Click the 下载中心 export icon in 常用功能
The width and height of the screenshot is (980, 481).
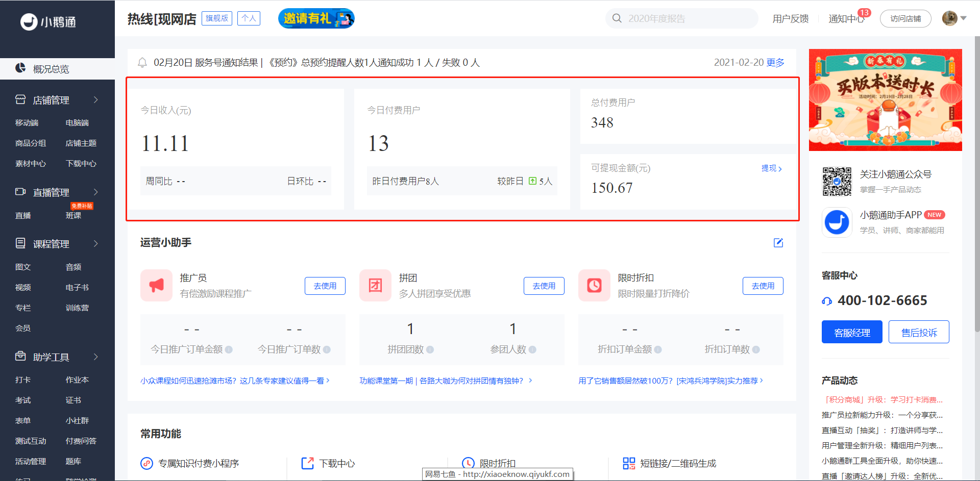[x=307, y=463]
